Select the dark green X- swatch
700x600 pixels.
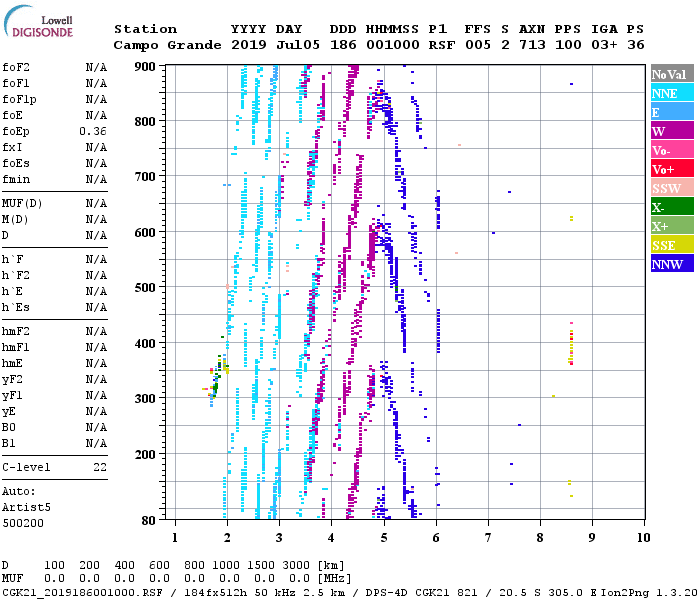tap(672, 206)
